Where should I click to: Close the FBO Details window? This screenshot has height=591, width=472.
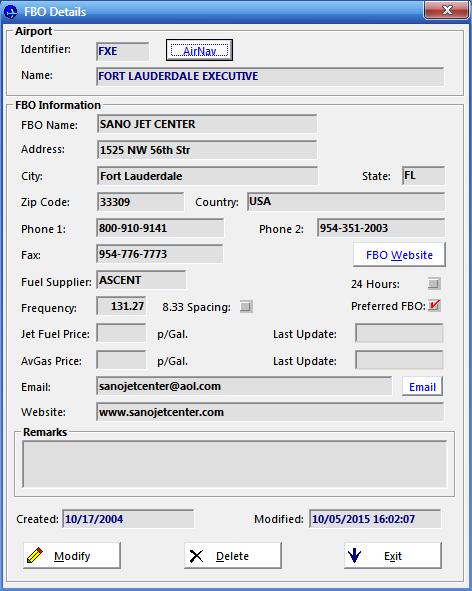point(447,10)
